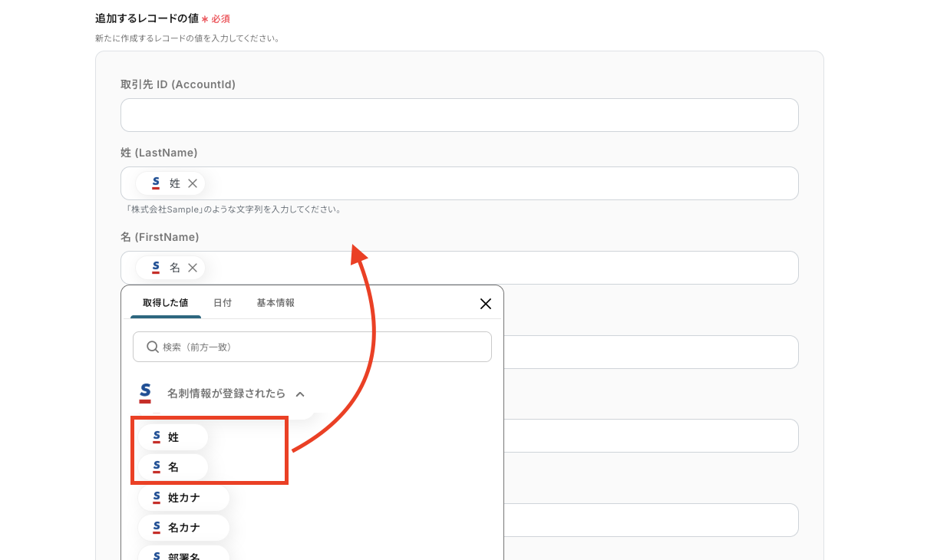Focus the 検索（前方一致） search field
947x560 pixels.
click(312, 347)
